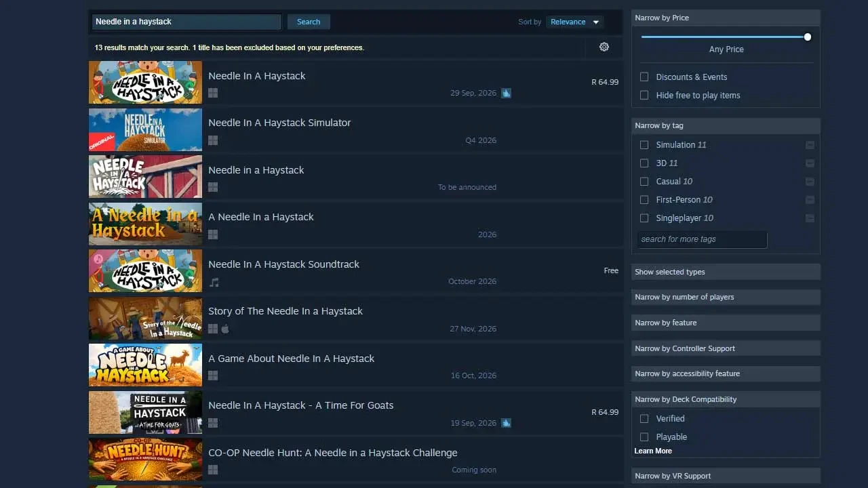Click Windows icon under A Game About Needle In A Haystack
The image size is (868, 488).
pyautogui.click(x=213, y=375)
